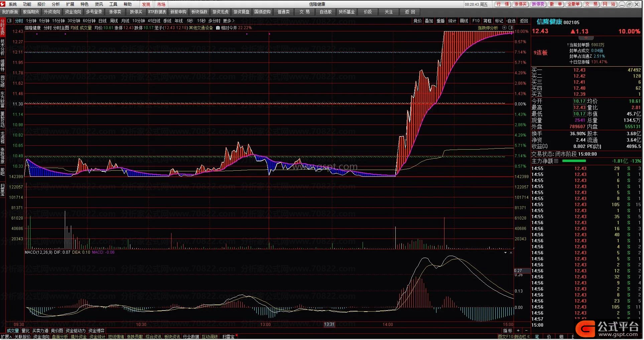
Task: Click 涨跌停分析 link above chart
Action: [488, 28]
